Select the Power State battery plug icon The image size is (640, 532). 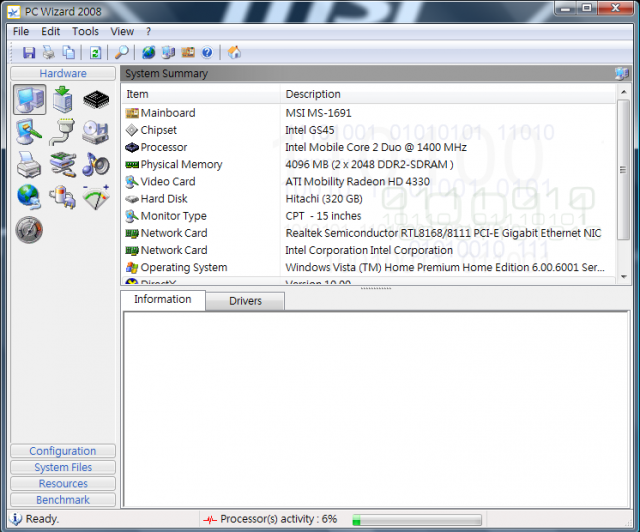[62, 197]
